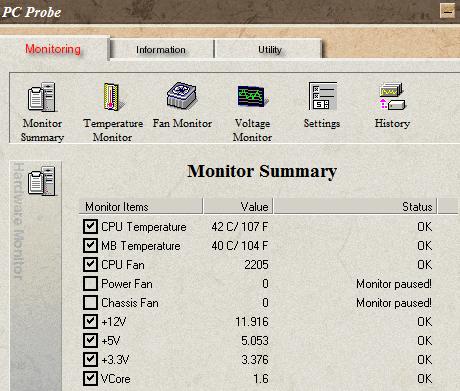Select the +5V value '5.053'
460x391 pixels.
255,341
